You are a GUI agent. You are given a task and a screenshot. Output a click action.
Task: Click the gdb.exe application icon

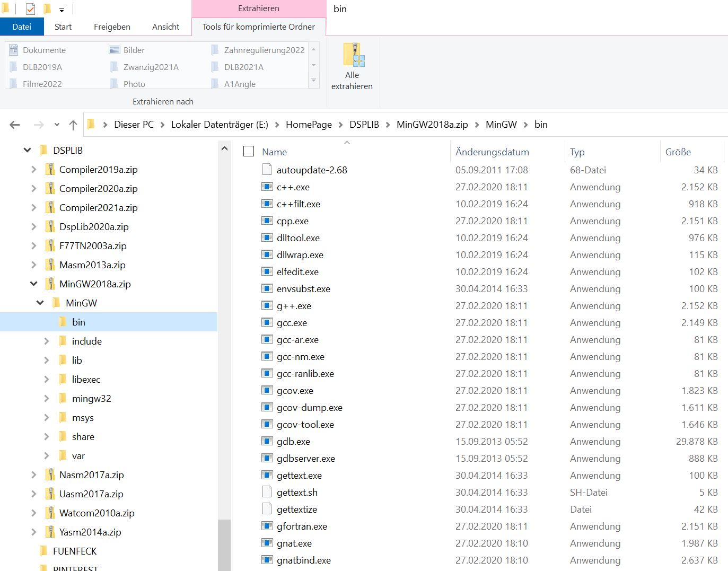(267, 441)
